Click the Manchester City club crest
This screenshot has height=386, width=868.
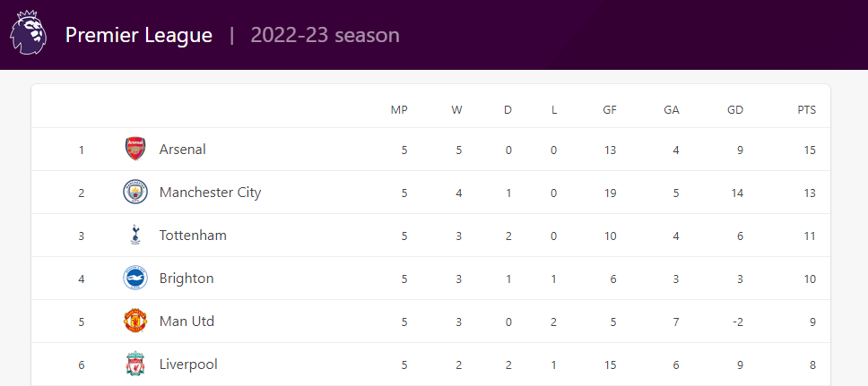(x=135, y=192)
